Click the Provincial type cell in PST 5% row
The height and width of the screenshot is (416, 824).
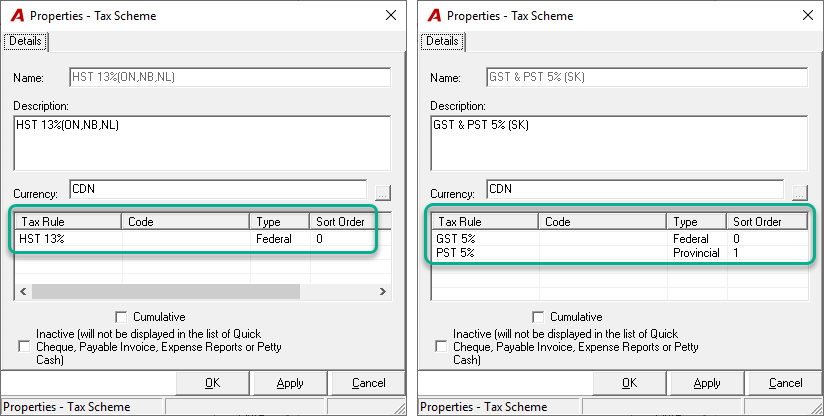(x=697, y=253)
